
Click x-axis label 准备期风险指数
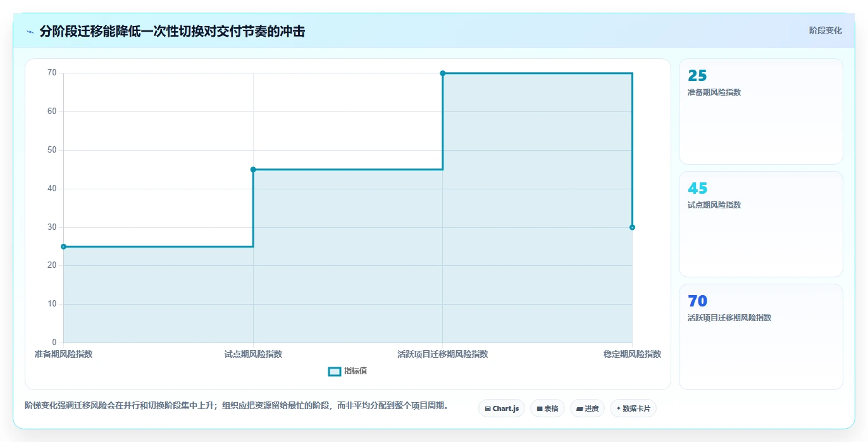pos(63,354)
